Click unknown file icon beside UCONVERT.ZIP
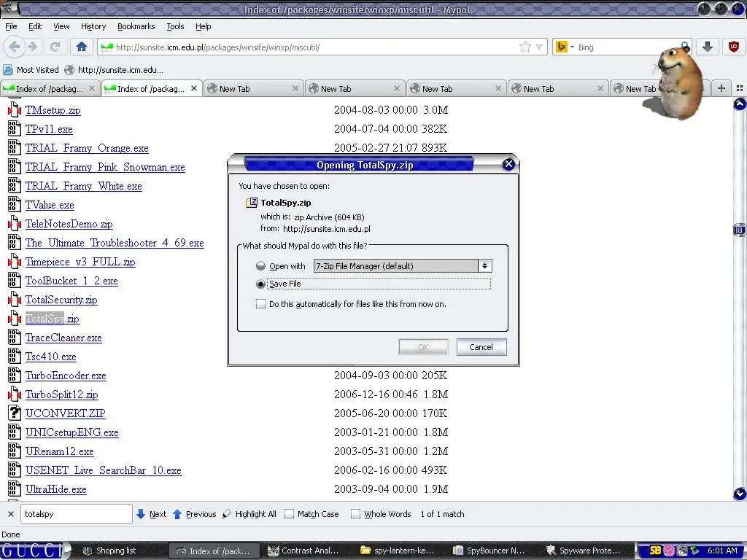Viewport: 747px width, 560px height. pos(15,413)
